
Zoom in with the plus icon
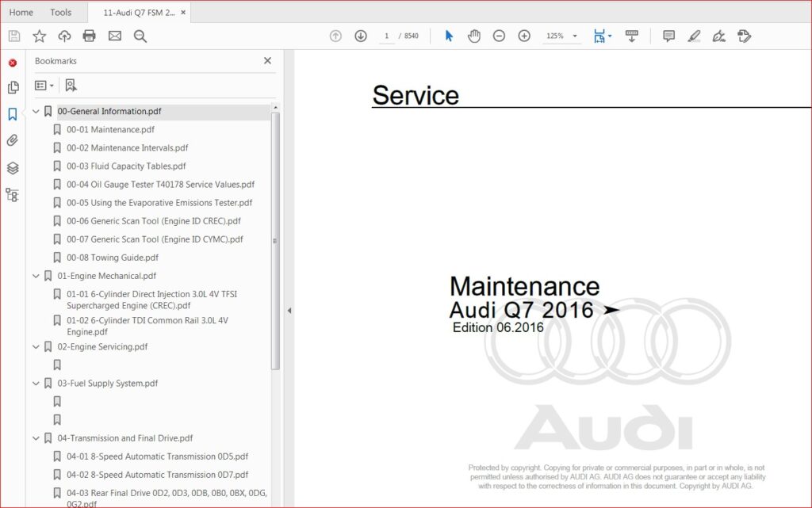tap(524, 36)
